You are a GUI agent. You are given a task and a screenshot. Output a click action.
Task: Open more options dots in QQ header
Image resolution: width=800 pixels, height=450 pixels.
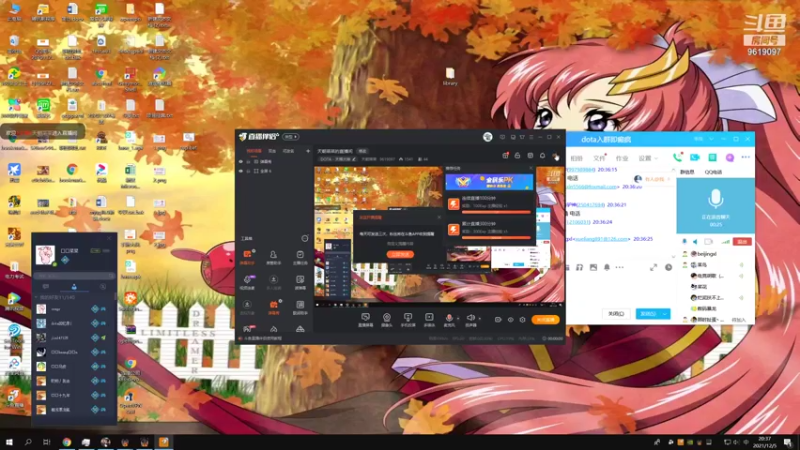click(745, 157)
